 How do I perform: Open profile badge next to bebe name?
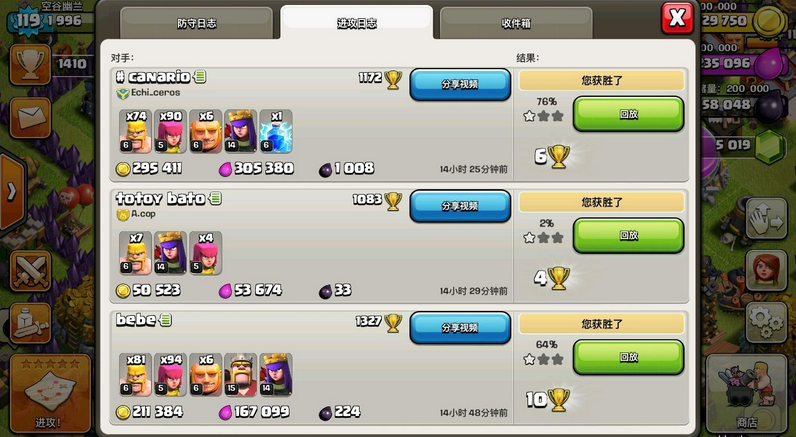pyautogui.click(x=166, y=320)
